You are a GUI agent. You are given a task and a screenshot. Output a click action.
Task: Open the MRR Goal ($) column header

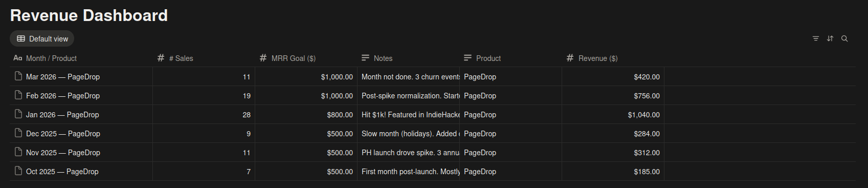pos(306,58)
